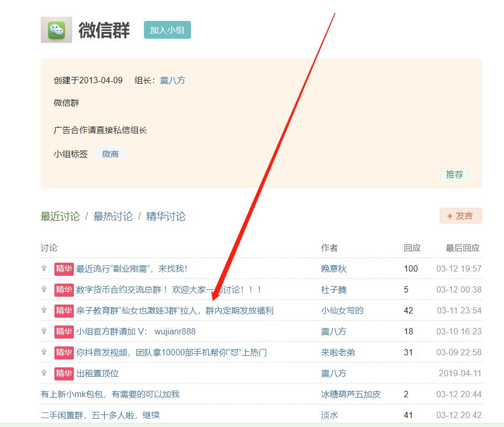The image size is (504, 427).
Task: Click the pin arrow beside "数字货币" topic
Action: [x=43, y=289]
